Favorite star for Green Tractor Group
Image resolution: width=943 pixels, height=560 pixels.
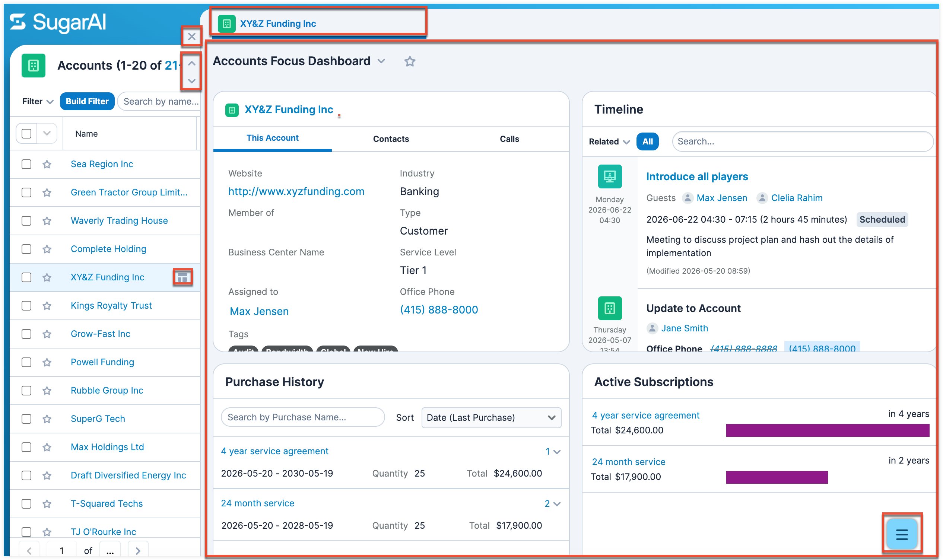pos(47,192)
